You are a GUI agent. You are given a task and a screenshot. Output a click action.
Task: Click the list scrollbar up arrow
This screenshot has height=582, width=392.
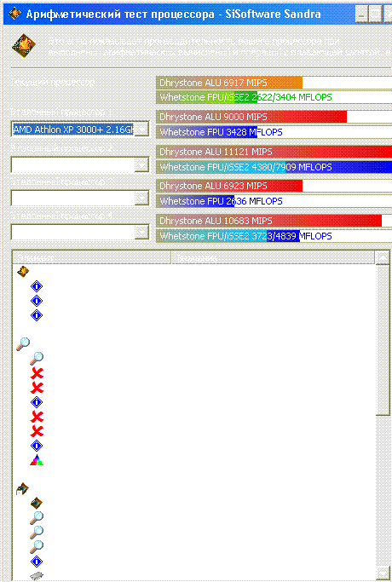[383, 257]
